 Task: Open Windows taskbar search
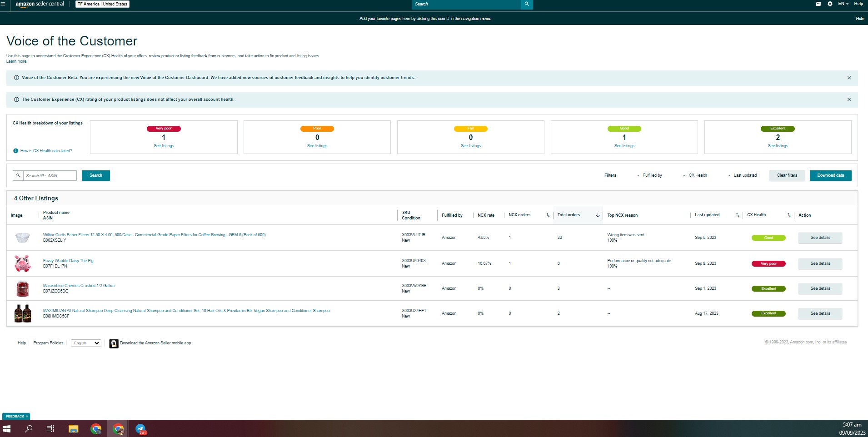29,429
